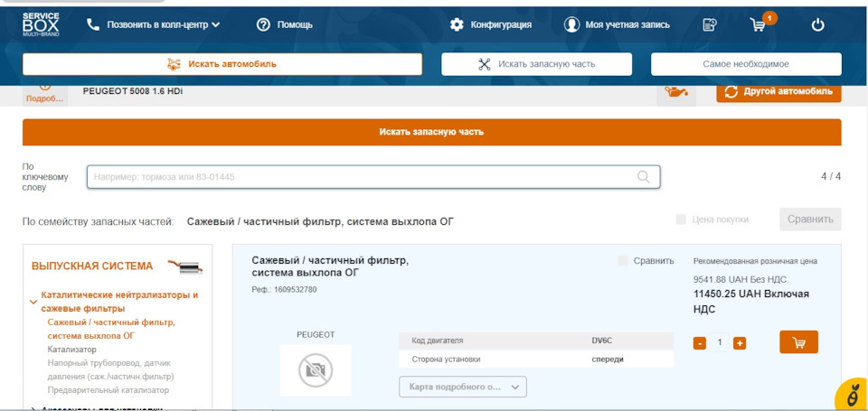
Task: Increase quantity with plus button
Action: pyautogui.click(x=739, y=343)
